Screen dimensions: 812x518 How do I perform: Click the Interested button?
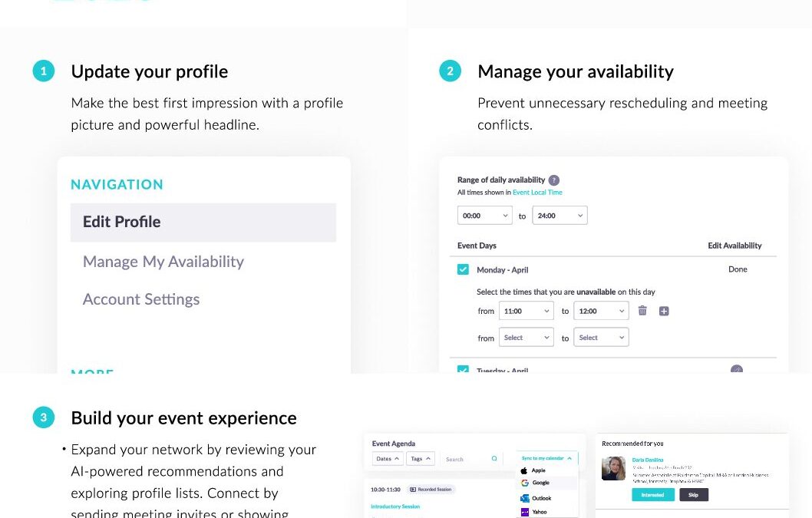pos(653,495)
